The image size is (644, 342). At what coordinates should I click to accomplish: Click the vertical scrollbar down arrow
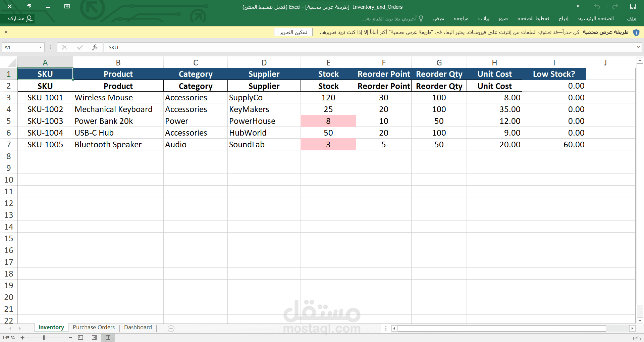pos(640,321)
